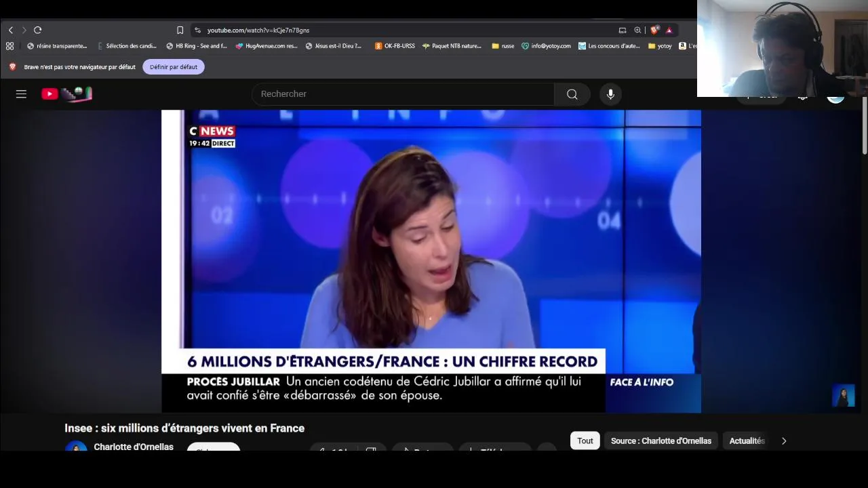Start voice search with microphone icon
This screenshot has height=488, width=868.
(x=610, y=94)
